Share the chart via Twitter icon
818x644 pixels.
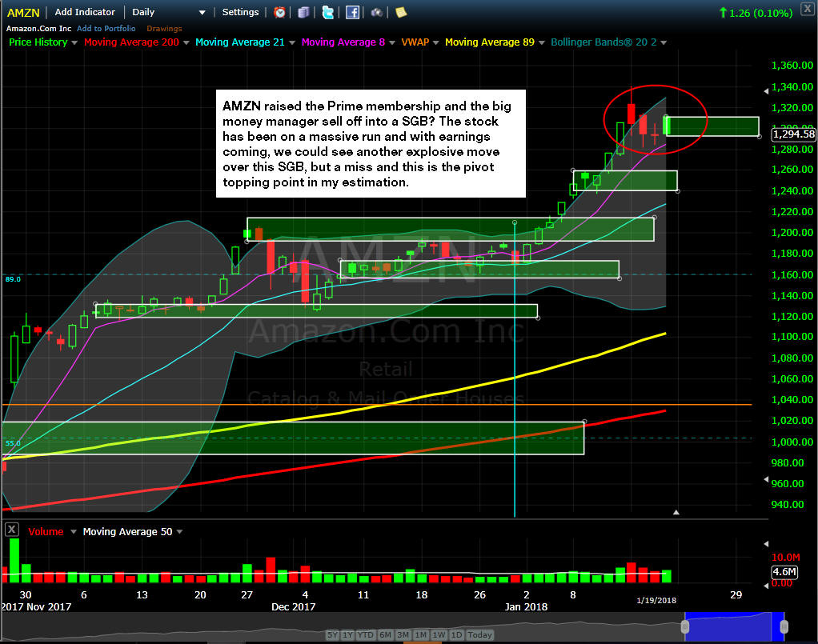pos(327,13)
